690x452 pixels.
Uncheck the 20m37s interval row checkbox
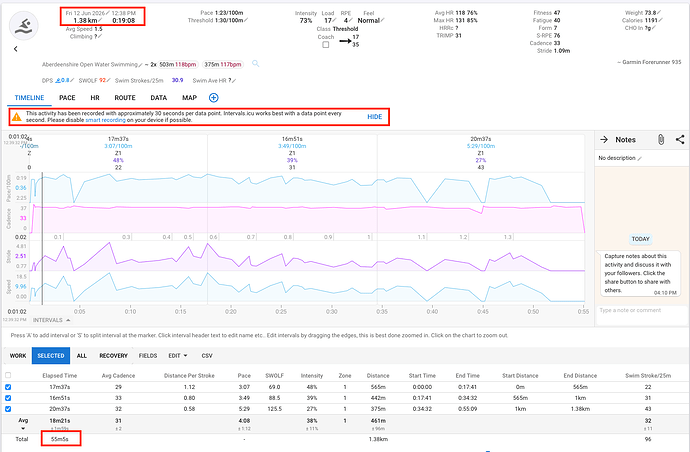[8, 409]
